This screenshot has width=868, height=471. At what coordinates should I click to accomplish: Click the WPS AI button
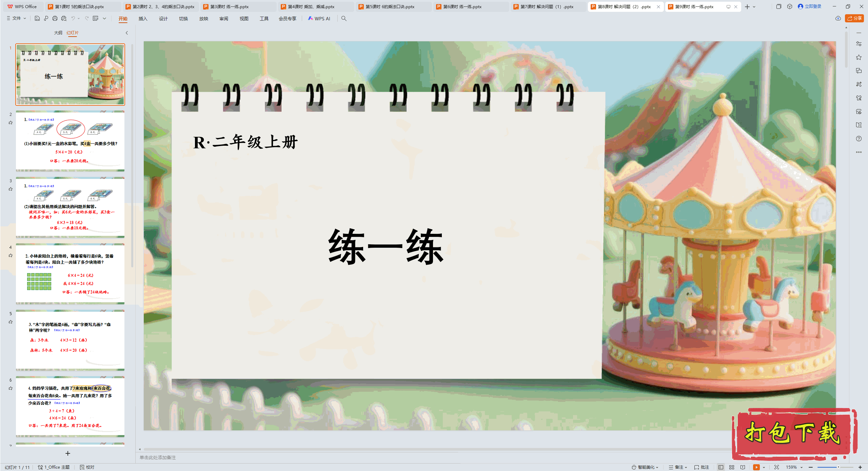tap(319, 19)
